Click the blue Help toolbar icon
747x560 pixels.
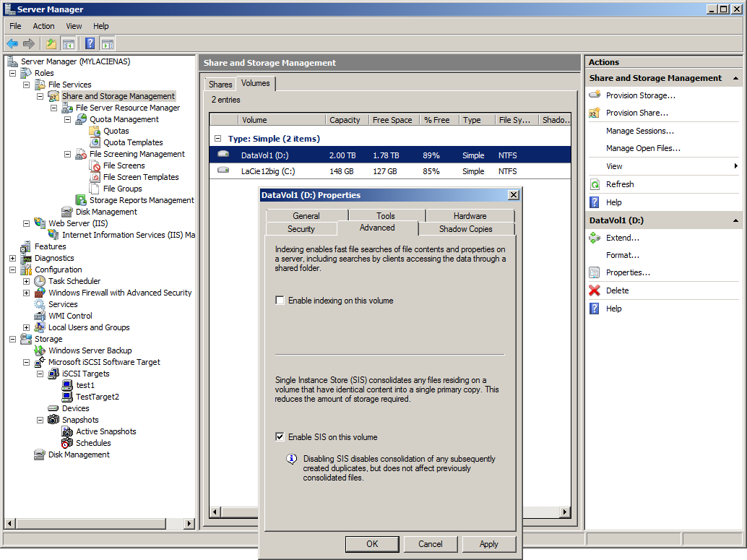pyautogui.click(x=90, y=44)
